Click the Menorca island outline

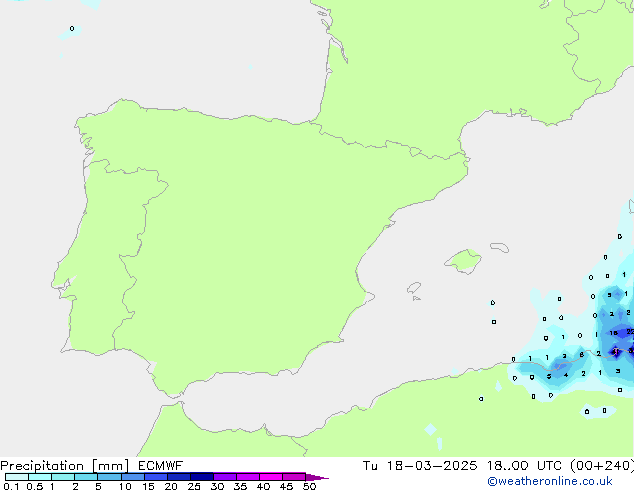[500, 247]
